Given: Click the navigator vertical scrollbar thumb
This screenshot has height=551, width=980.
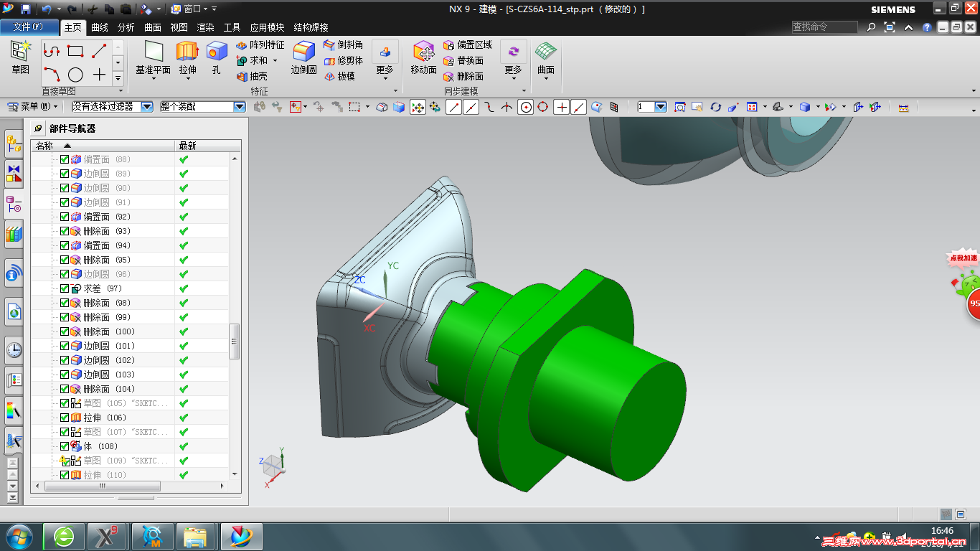Looking at the screenshot, I should coord(234,342).
